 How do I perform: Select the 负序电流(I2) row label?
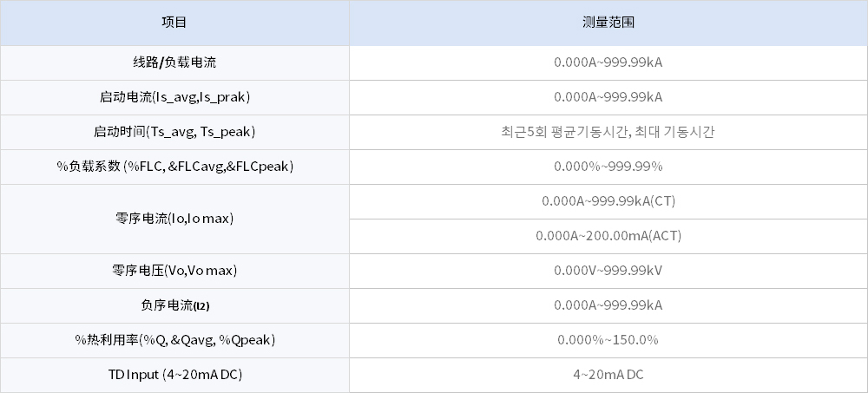click(174, 305)
